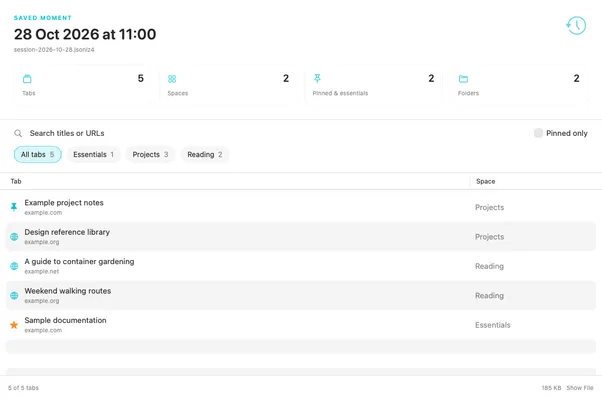Filter by the Essentials space
This screenshot has width=602, height=400.
94,154
